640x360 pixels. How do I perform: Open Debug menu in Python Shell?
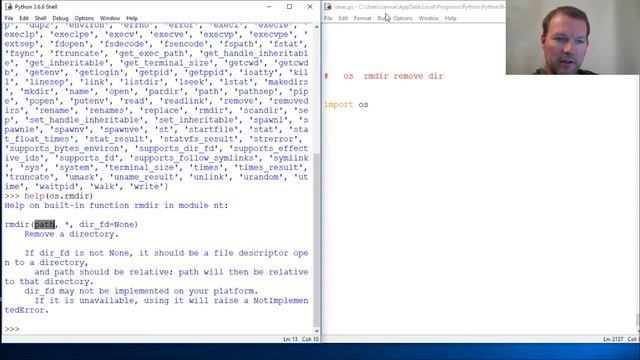point(60,18)
